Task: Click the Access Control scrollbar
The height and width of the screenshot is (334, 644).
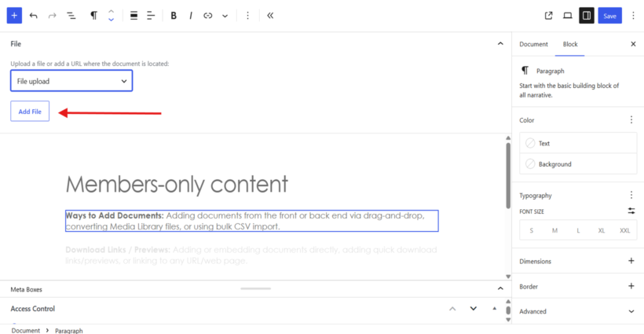Action: (x=508, y=310)
